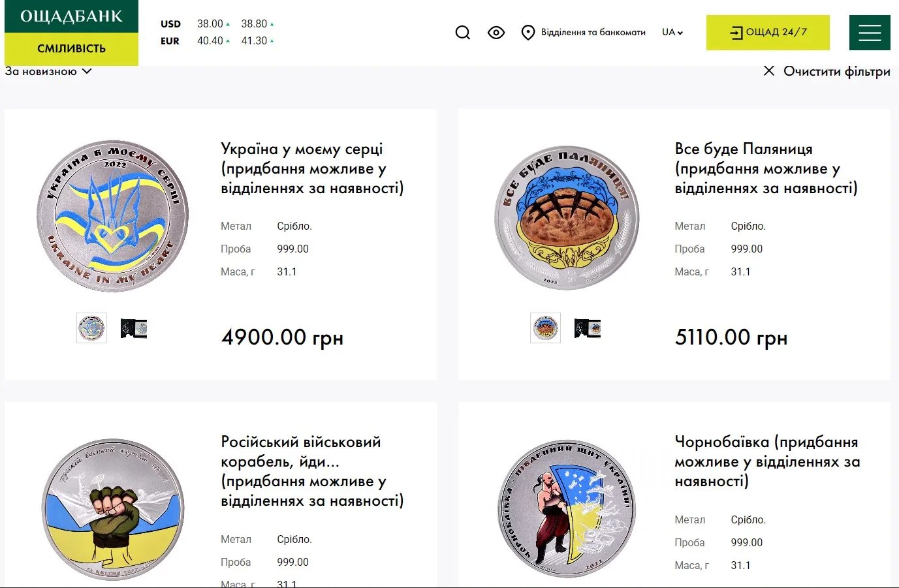Select the 'Україна у моєму серці' packaging thumbnail
The image size is (899, 588).
tap(134, 328)
